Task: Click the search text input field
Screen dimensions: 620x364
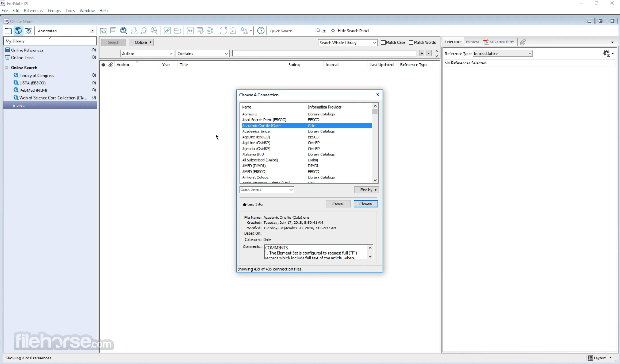Action: click(x=324, y=54)
